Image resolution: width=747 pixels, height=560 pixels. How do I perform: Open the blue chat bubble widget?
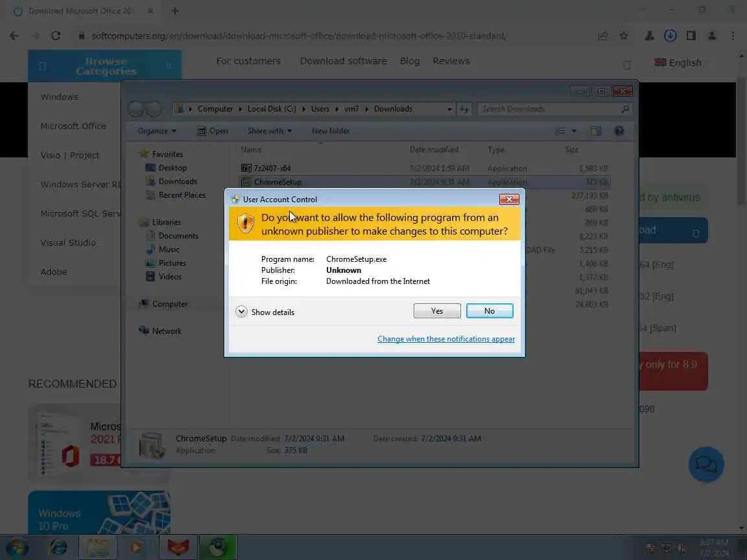point(706,464)
